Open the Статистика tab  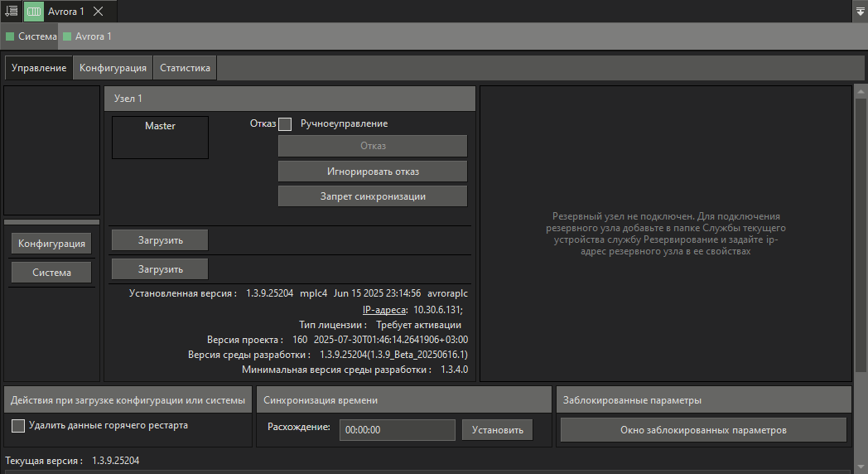(x=185, y=68)
